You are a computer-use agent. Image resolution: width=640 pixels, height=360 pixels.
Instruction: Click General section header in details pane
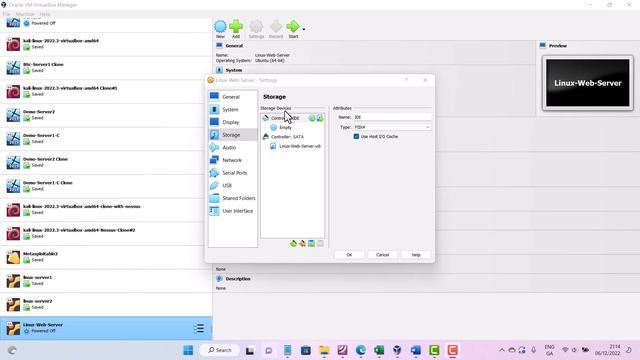(x=234, y=46)
